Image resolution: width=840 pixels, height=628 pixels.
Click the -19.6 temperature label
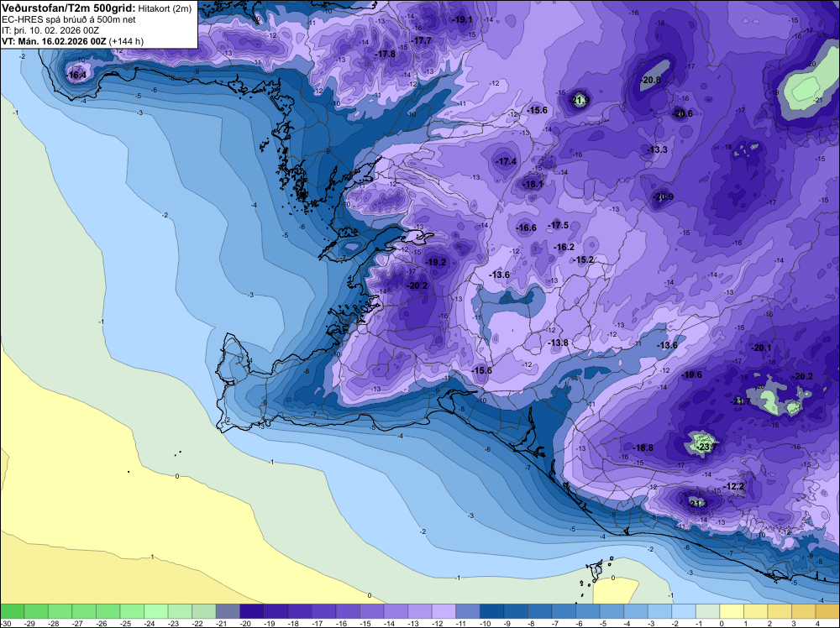692,374
